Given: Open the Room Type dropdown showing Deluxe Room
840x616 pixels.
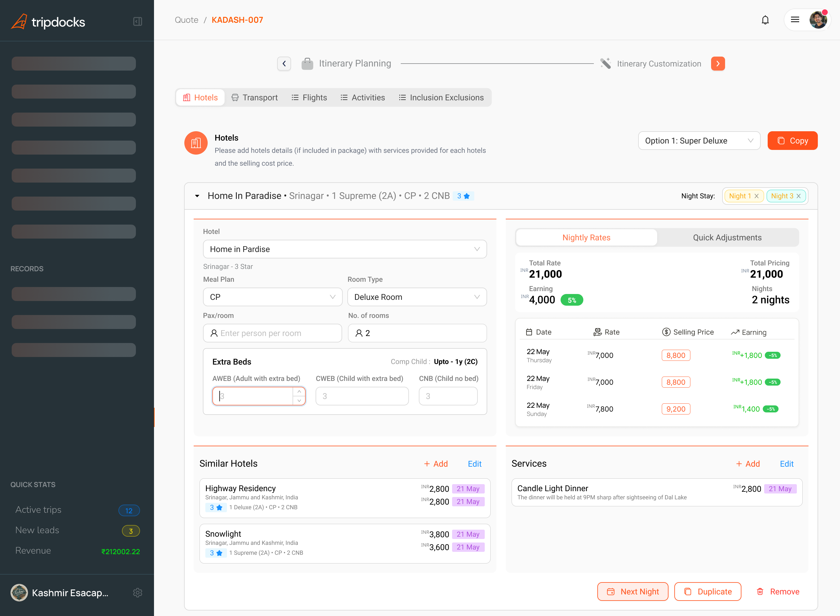Looking at the screenshot, I should (416, 297).
